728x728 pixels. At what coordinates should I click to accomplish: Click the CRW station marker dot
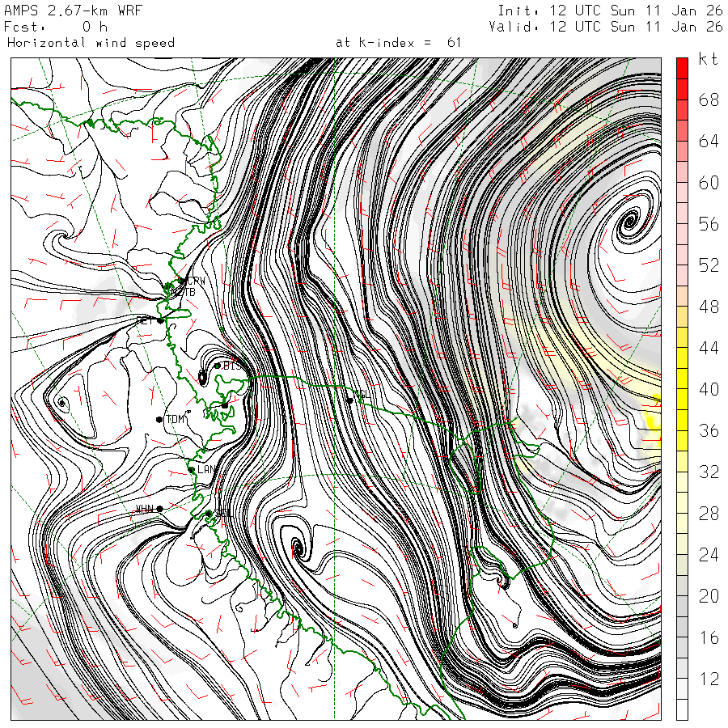pos(181,281)
